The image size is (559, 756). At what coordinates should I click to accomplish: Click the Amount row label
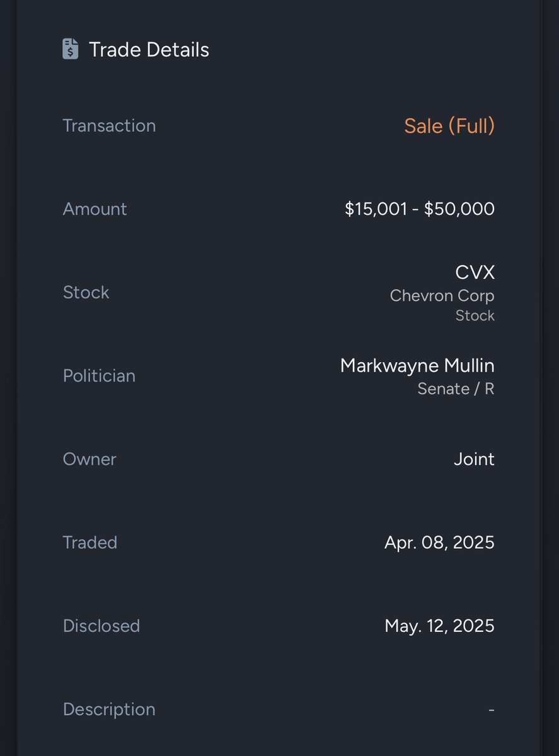tap(95, 209)
